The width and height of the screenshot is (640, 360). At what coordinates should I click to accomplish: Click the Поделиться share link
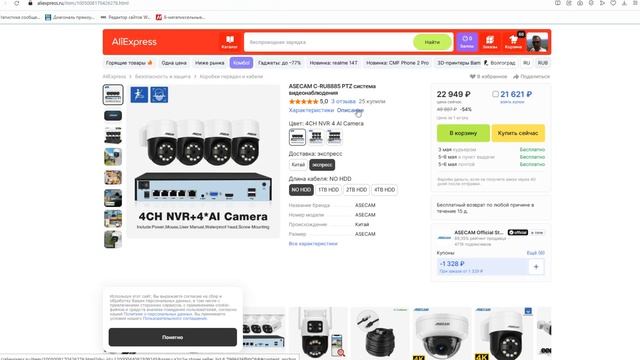[x=531, y=76]
